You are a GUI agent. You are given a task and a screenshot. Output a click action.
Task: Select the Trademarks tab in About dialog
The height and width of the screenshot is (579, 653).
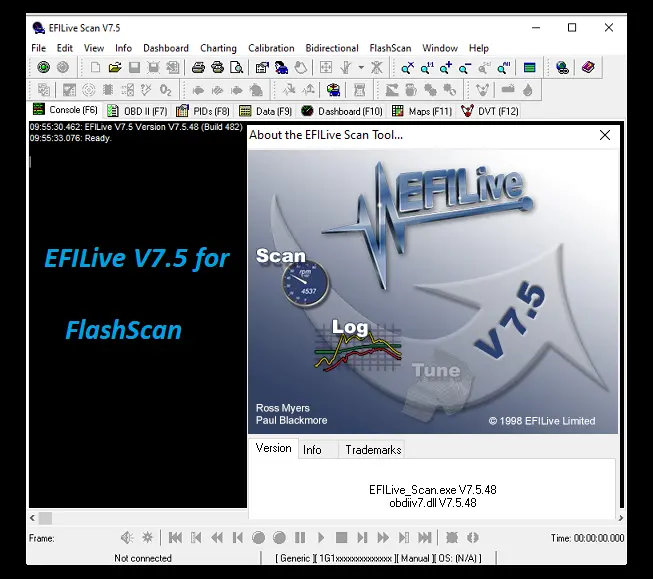pos(373,450)
